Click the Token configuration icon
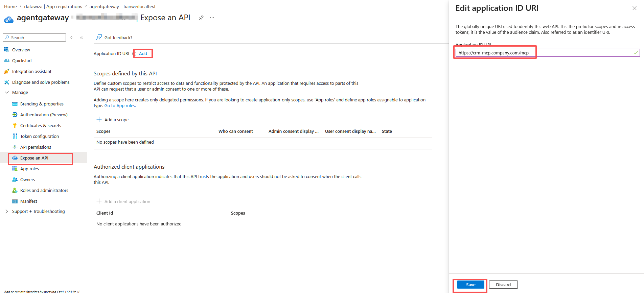Image resolution: width=644 pixels, height=293 pixels. pos(15,136)
